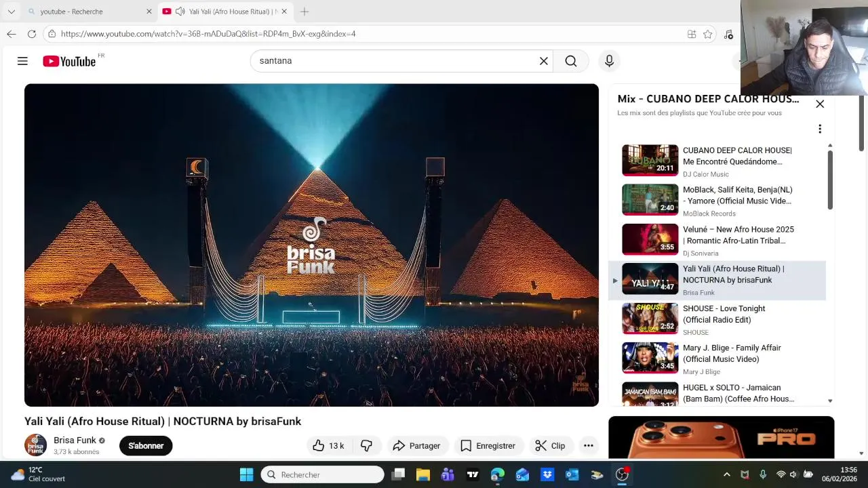View site information icon in address bar
The image size is (868, 488).
[x=52, y=34]
